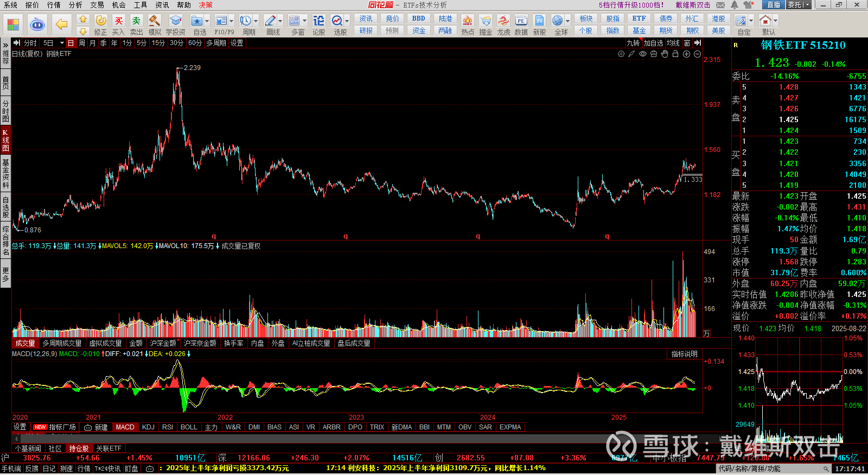Expand the 多窗 multi-window dropdown arrow

pos(304,21)
